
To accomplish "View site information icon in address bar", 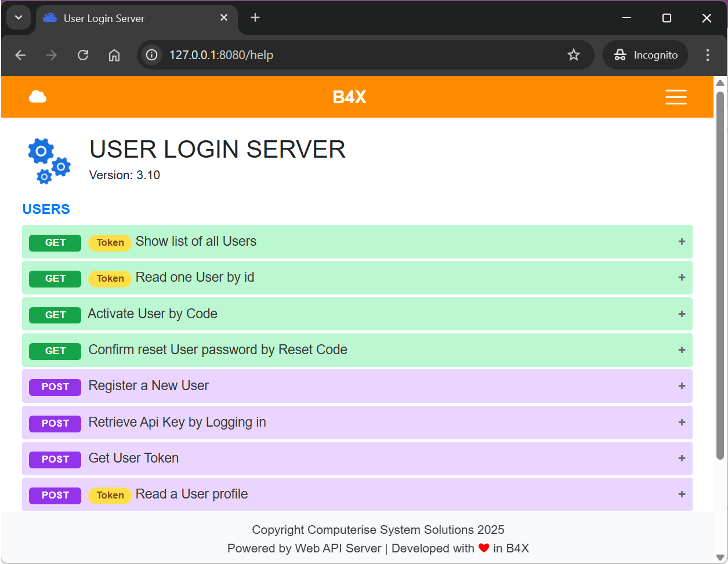I will click(152, 55).
